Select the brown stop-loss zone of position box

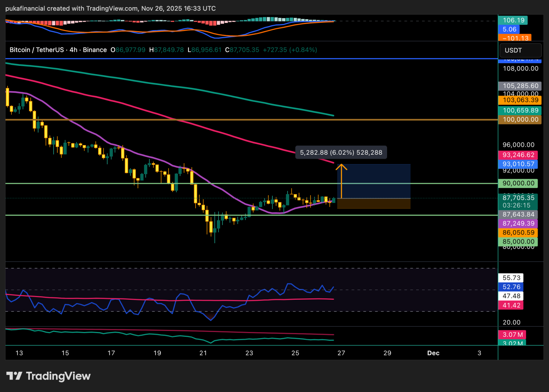pos(374,204)
